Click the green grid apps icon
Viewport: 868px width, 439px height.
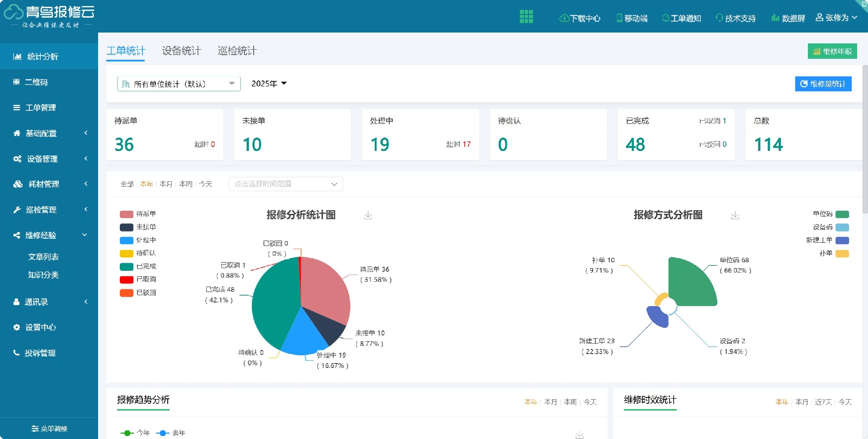(x=526, y=16)
